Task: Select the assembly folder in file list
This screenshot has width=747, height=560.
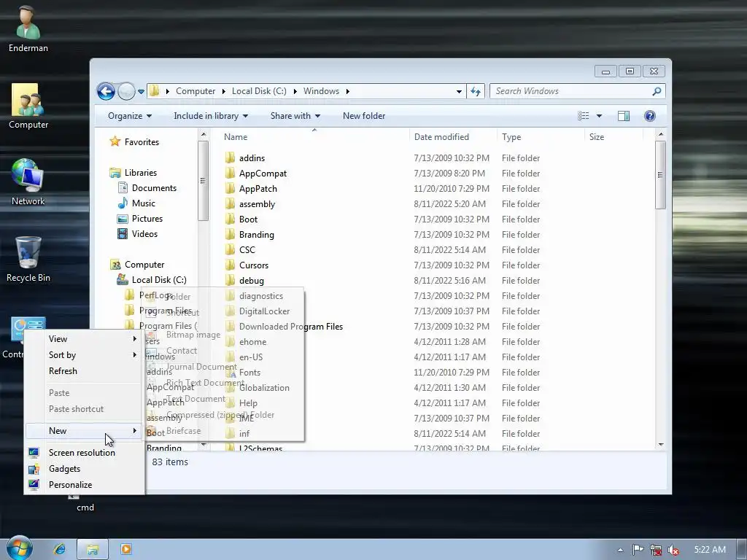Action: [257, 204]
